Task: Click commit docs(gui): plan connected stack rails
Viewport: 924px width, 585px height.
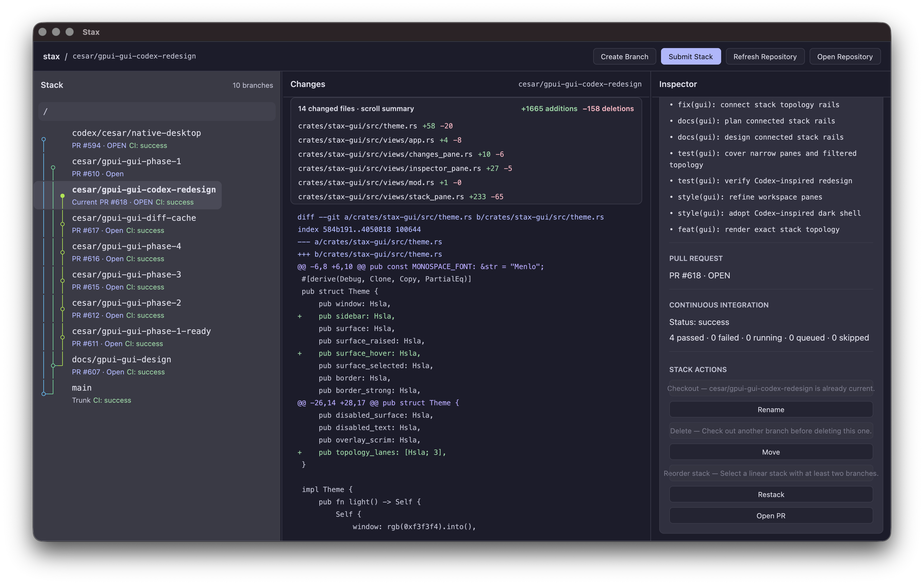Action: (752, 121)
